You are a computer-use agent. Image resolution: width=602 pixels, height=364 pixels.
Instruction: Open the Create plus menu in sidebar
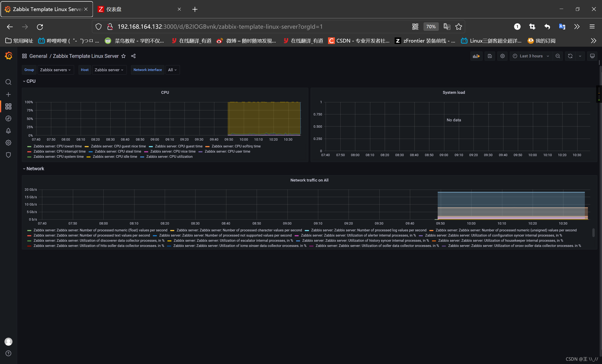click(8, 94)
